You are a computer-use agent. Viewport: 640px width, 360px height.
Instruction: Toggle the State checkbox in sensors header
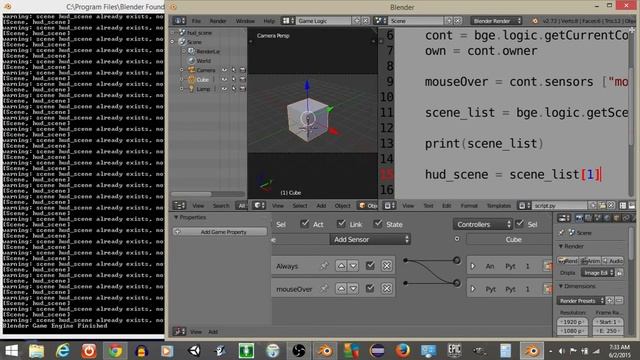[x=378, y=223]
